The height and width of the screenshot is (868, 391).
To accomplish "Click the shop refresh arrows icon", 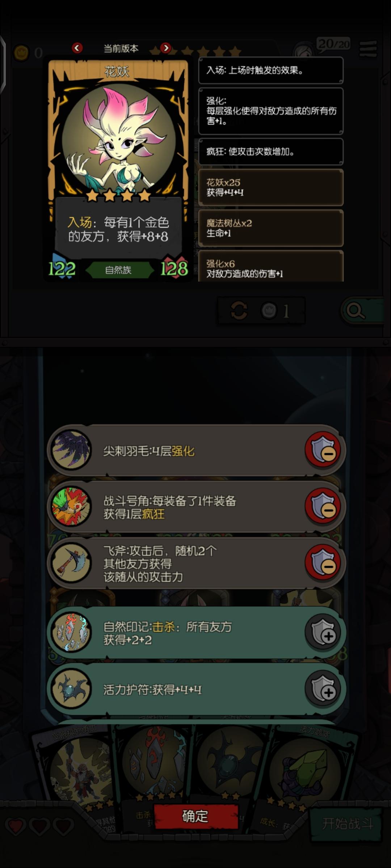I will click(239, 310).
